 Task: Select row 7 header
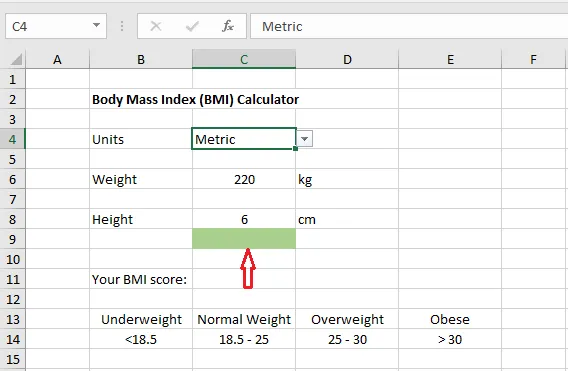tap(13, 199)
